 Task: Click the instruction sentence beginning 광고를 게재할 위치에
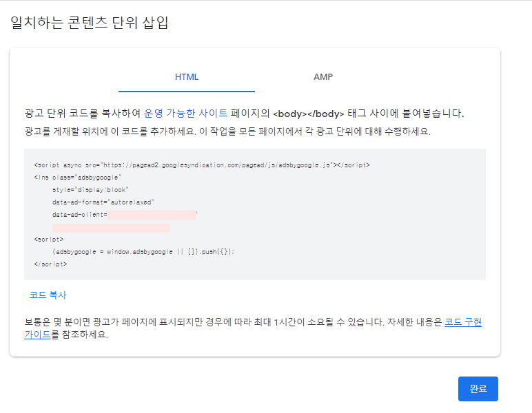tap(227, 131)
